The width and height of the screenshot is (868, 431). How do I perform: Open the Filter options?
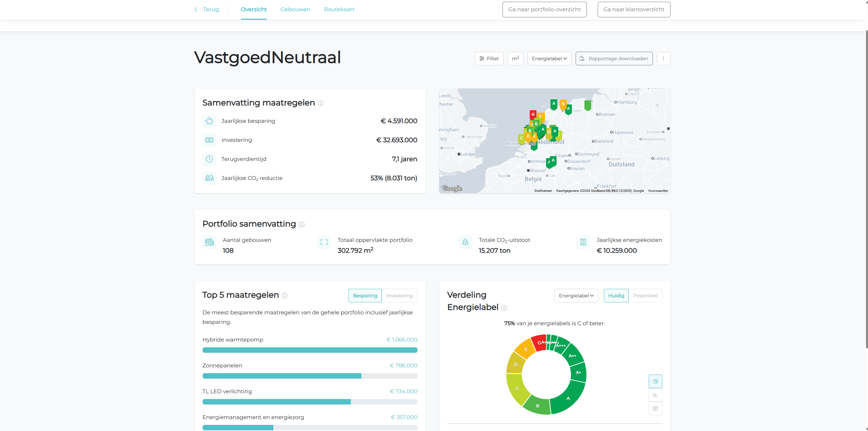click(x=489, y=59)
